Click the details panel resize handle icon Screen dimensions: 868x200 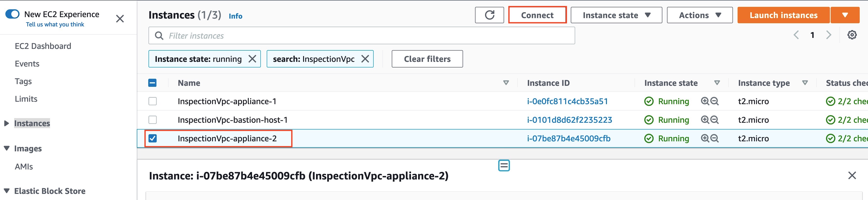[504, 166]
